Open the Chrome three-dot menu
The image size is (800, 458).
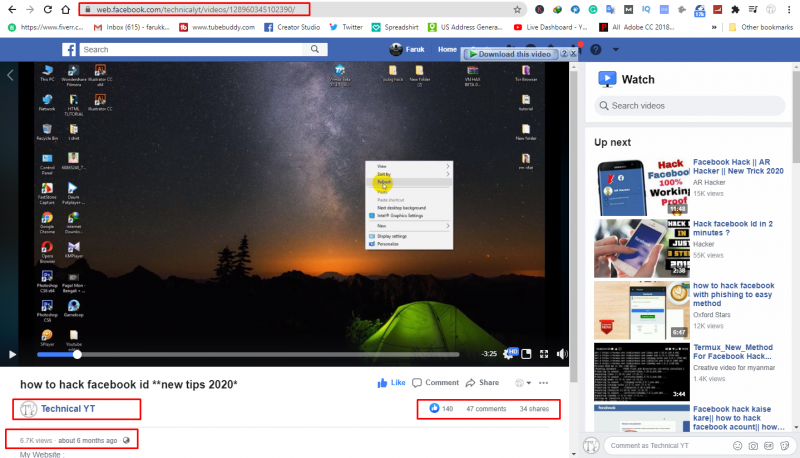pyautogui.click(x=789, y=9)
